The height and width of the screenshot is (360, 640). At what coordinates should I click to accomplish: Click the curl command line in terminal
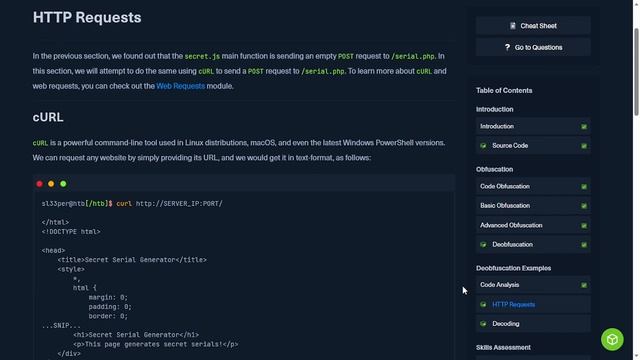pos(132,203)
